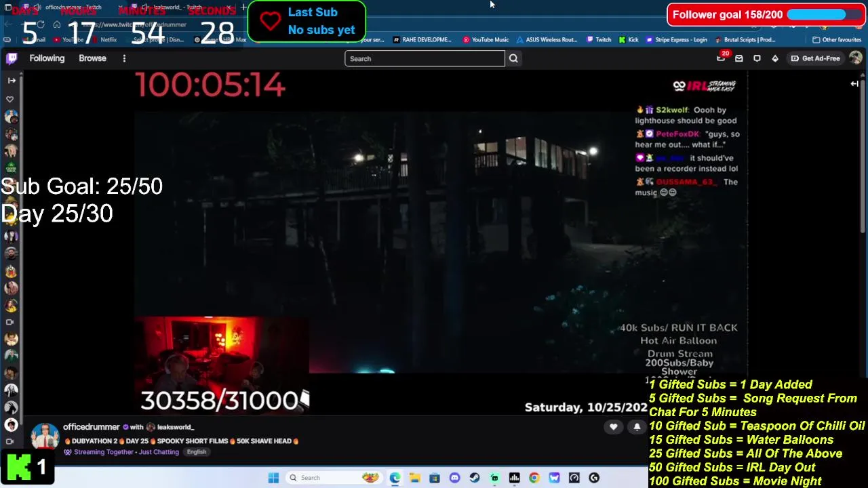Open Microsoft Store from taskbar
868x488 pixels.
[435, 478]
